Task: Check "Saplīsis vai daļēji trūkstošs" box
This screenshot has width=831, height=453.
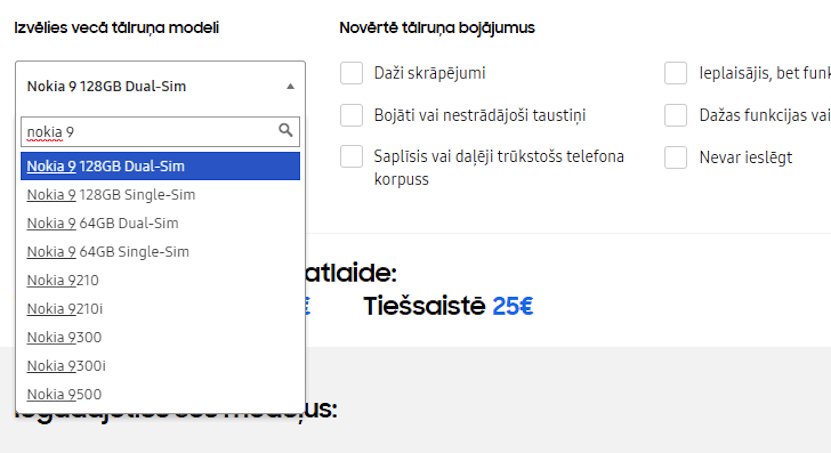Action: click(351, 157)
